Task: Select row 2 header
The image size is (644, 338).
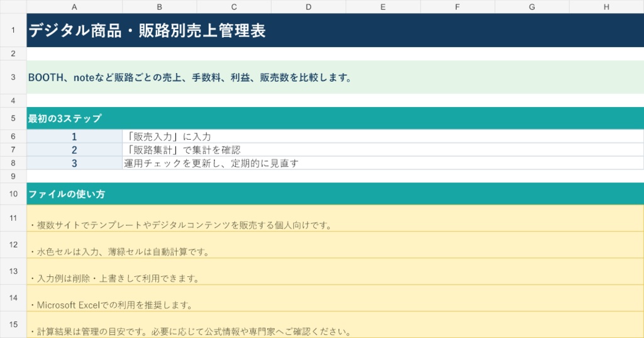Action: click(13, 54)
